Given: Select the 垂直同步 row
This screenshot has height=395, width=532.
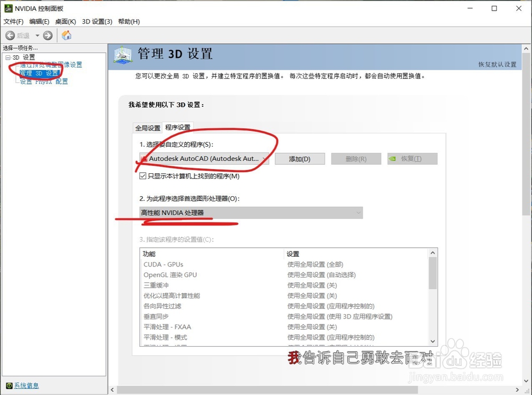Looking at the screenshot, I should [x=284, y=317].
